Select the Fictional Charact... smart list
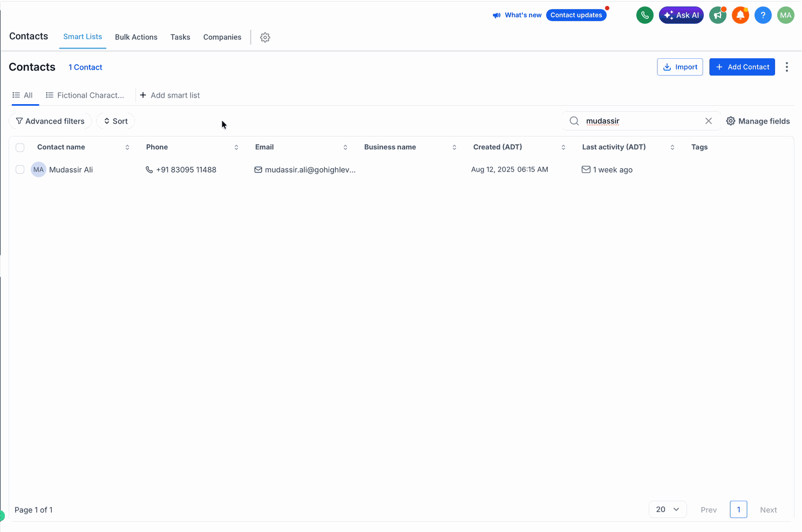The image size is (802, 532). 85,96
